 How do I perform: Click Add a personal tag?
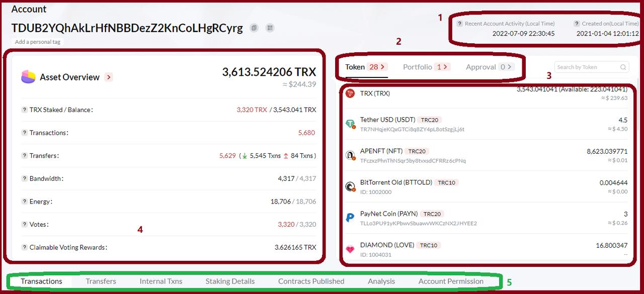[37, 42]
